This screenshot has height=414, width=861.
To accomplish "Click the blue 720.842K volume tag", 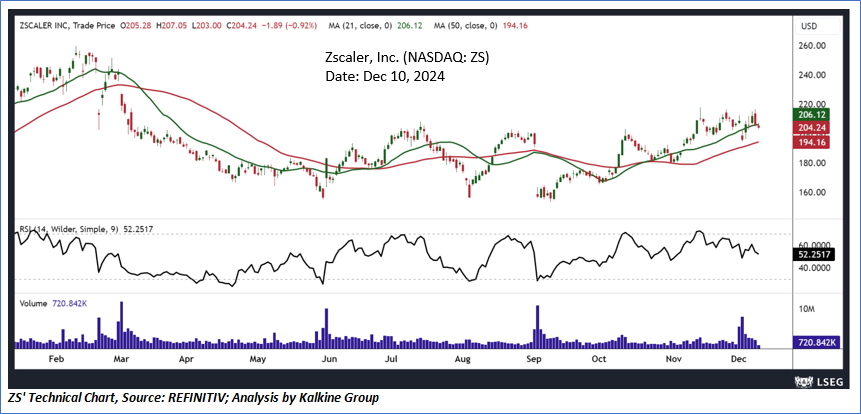I will [815, 343].
